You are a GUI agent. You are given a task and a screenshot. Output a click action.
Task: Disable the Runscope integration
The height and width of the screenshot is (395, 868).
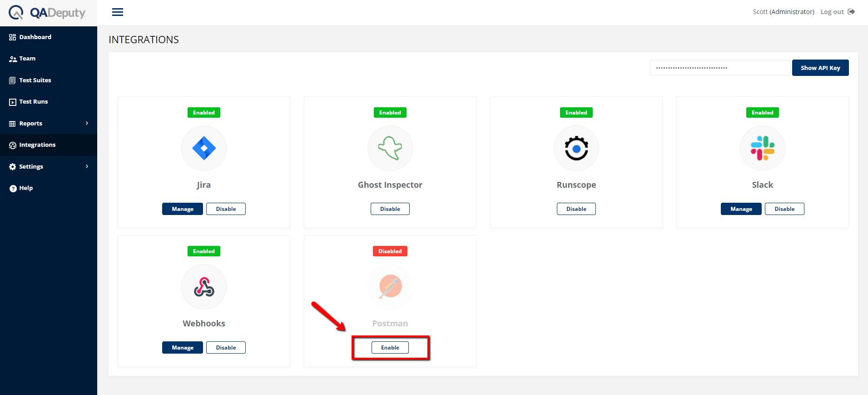[x=576, y=209]
